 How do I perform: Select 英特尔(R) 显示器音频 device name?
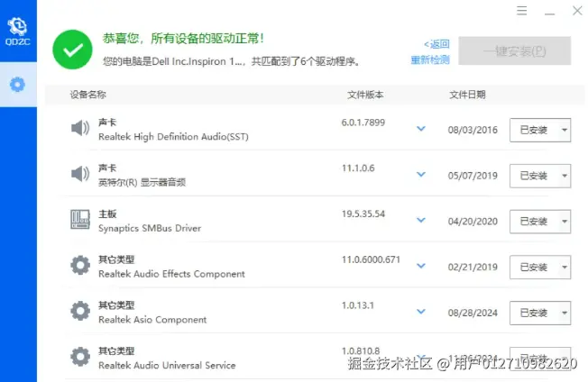pos(142,182)
